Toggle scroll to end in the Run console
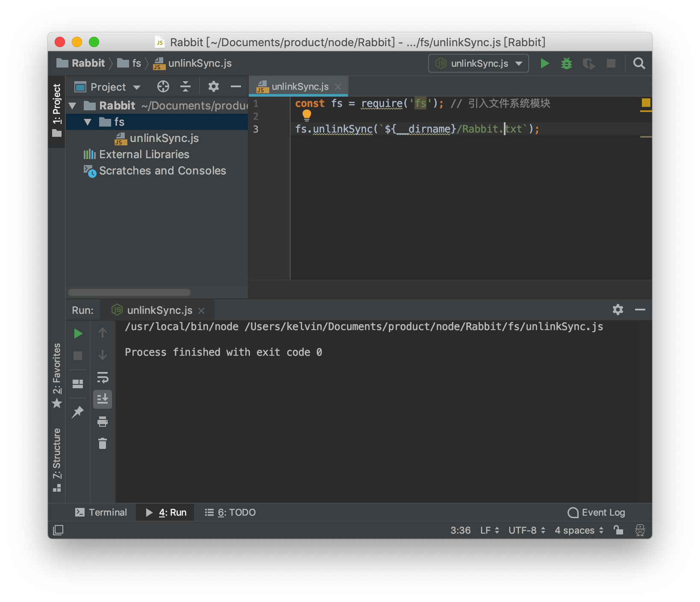 (x=103, y=399)
